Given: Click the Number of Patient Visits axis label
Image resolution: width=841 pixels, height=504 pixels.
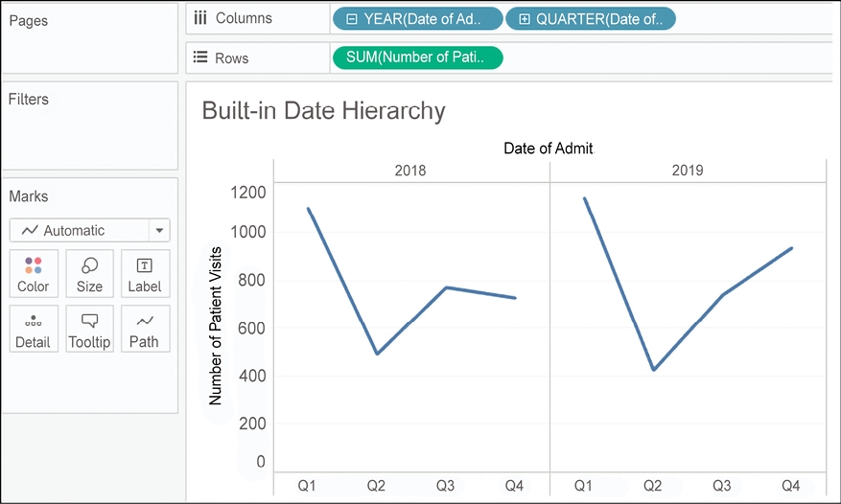Looking at the screenshot, I should click(215, 326).
